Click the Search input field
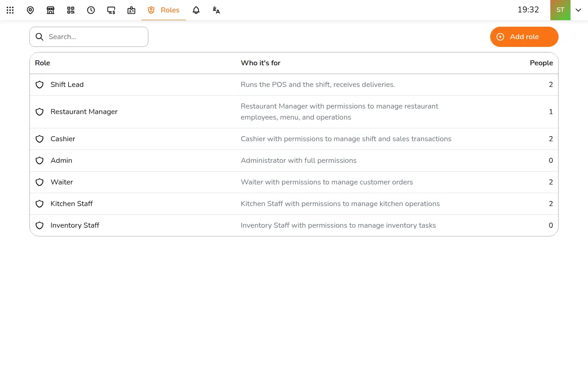Screen dimensions: 588x368 [x=89, y=37]
